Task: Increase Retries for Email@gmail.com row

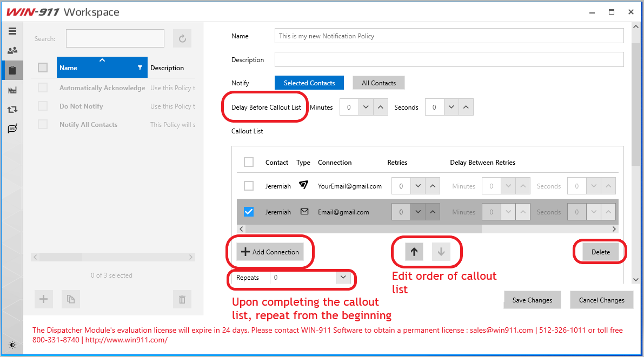Action: pos(433,212)
